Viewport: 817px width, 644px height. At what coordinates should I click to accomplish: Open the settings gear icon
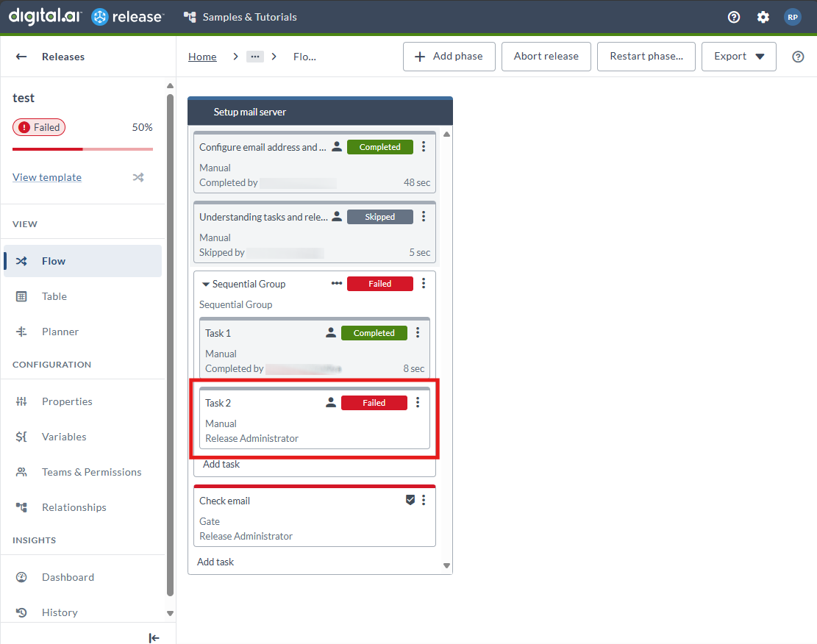763,17
